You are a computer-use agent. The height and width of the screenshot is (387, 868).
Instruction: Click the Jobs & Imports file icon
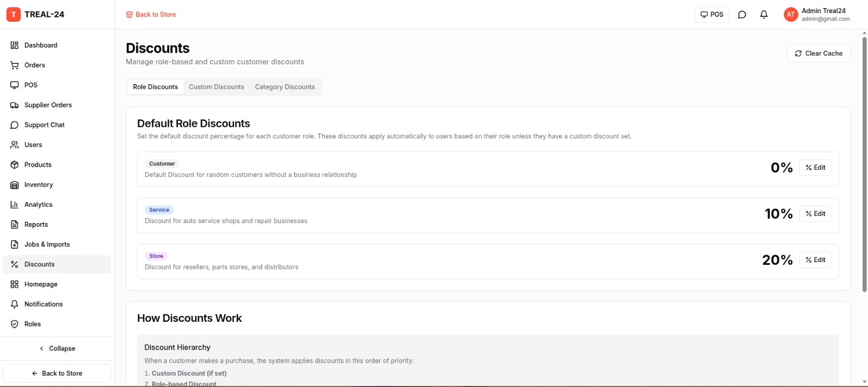click(15, 244)
